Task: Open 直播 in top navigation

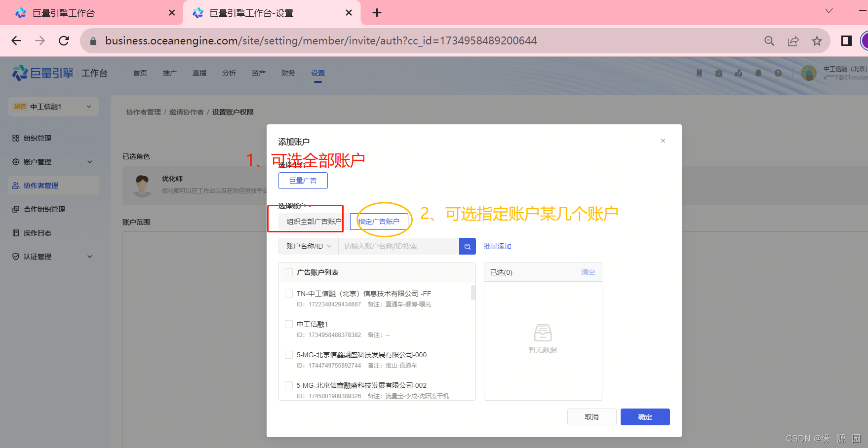Action: pos(199,73)
